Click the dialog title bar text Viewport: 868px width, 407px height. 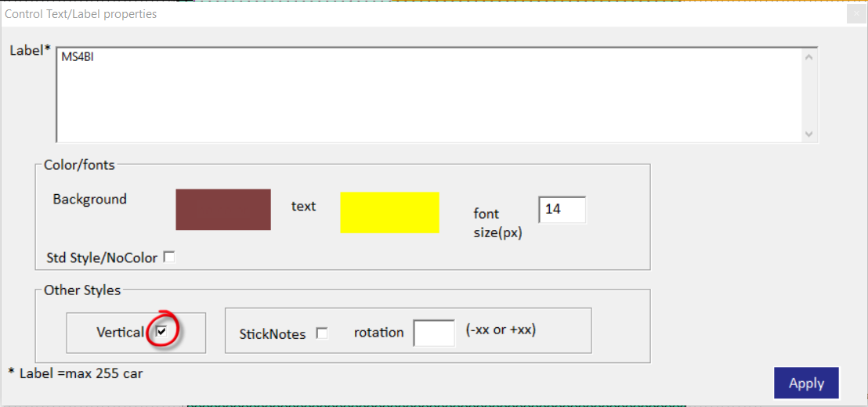81,14
